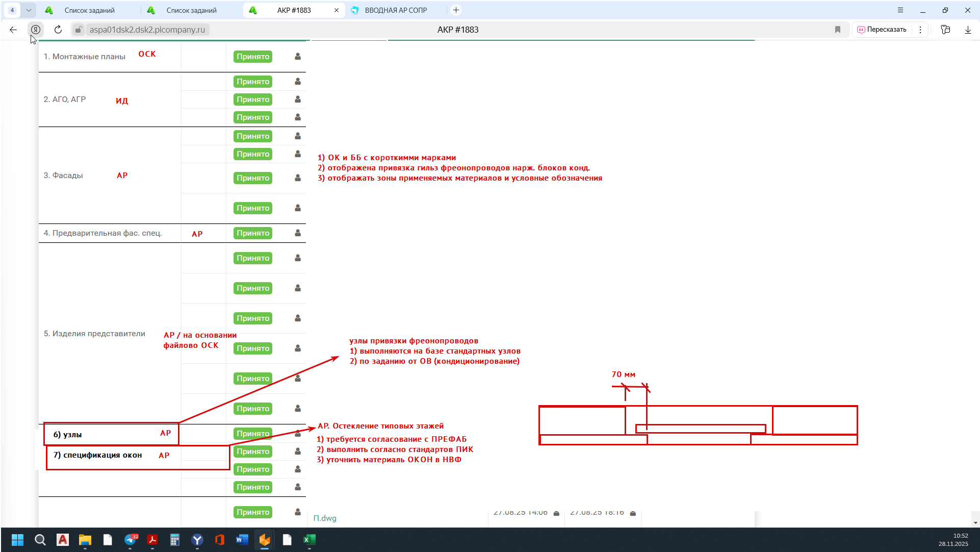
Task: Reload the page with refresh icon
Action: click(58, 30)
